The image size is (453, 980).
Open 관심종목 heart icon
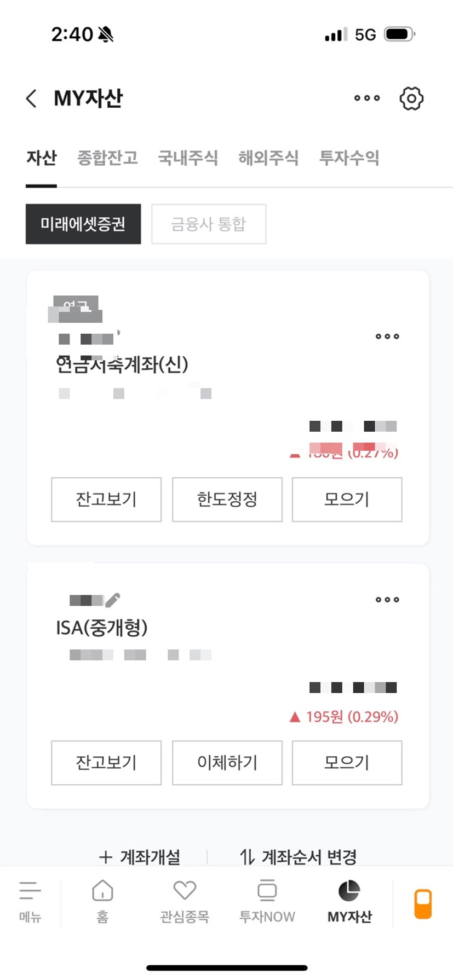185,901
